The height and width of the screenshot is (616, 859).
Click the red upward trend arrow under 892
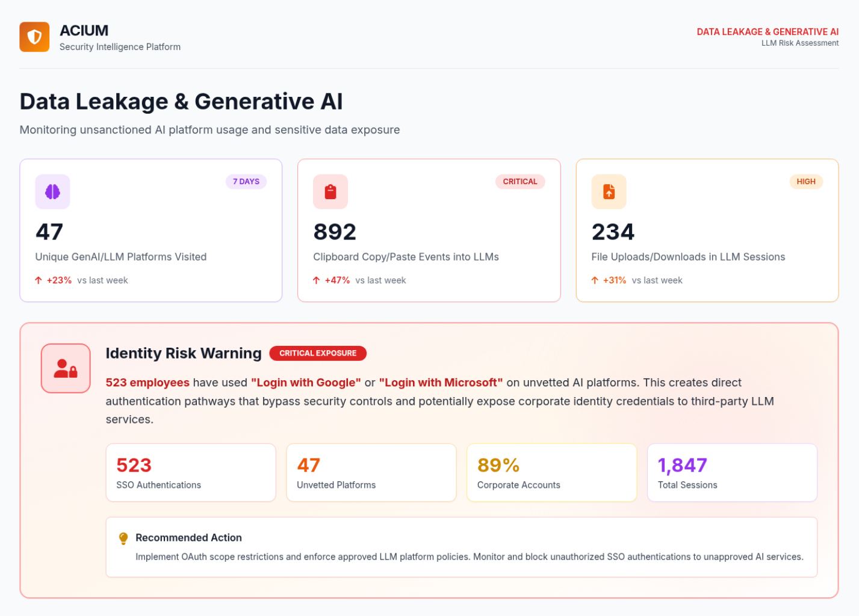click(315, 280)
